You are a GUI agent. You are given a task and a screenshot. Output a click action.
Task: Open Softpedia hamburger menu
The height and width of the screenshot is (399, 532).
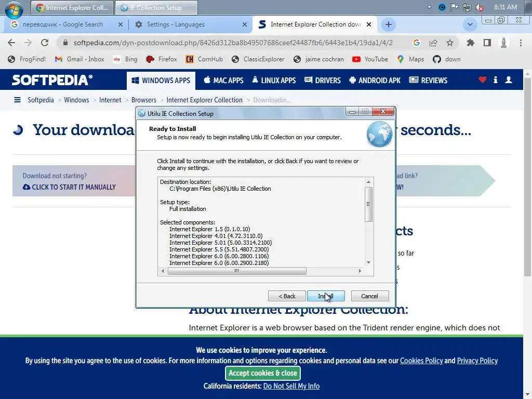click(17, 100)
